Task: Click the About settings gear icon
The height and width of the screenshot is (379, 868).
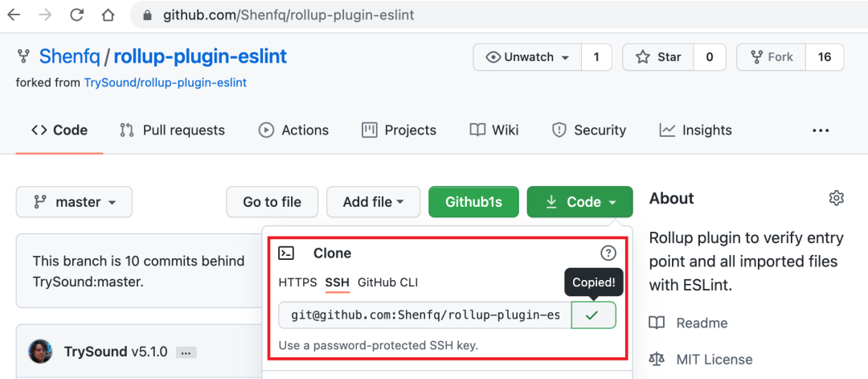Action: (x=837, y=198)
